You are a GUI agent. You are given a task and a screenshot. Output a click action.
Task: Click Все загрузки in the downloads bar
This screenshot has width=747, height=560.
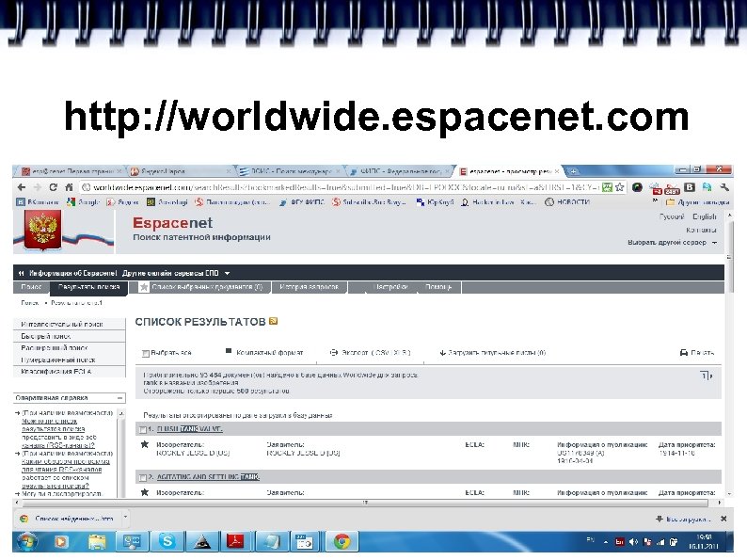(x=688, y=519)
